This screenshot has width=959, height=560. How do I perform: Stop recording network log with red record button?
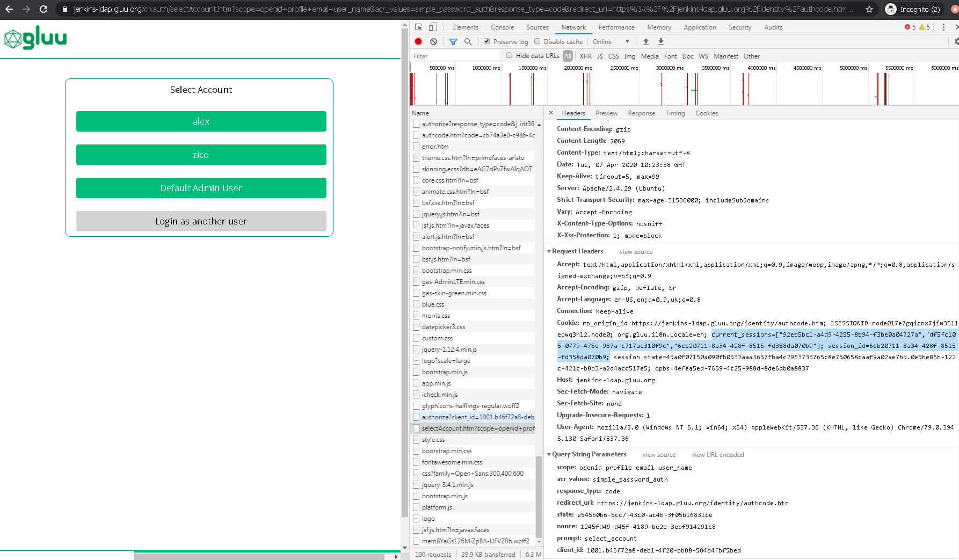pyautogui.click(x=418, y=41)
